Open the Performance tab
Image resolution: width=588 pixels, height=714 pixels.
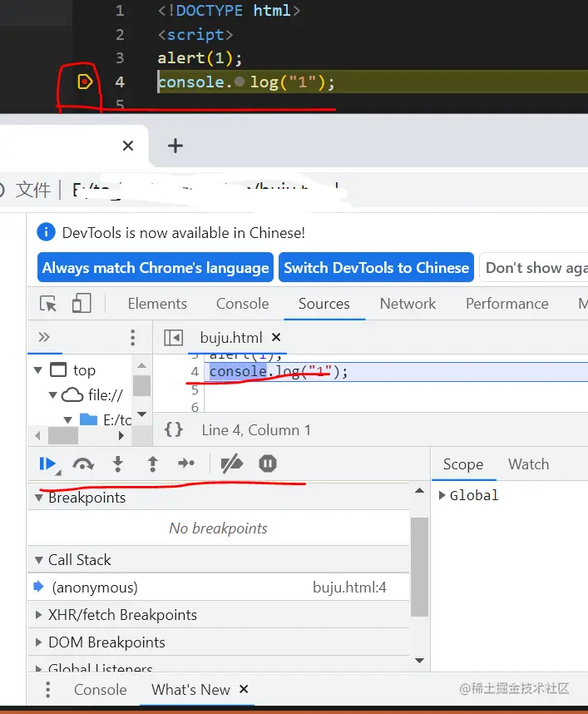pyautogui.click(x=507, y=304)
